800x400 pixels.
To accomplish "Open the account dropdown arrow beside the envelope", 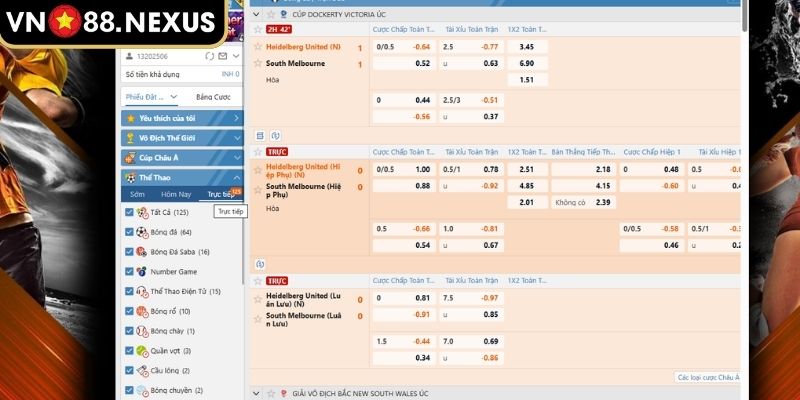I will pyautogui.click(x=236, y=56).
